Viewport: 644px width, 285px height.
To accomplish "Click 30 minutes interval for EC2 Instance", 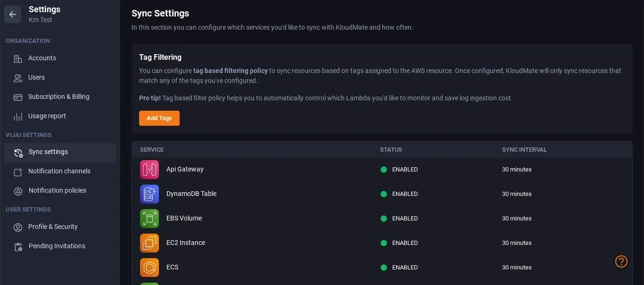I will click(x=517, y=243).
